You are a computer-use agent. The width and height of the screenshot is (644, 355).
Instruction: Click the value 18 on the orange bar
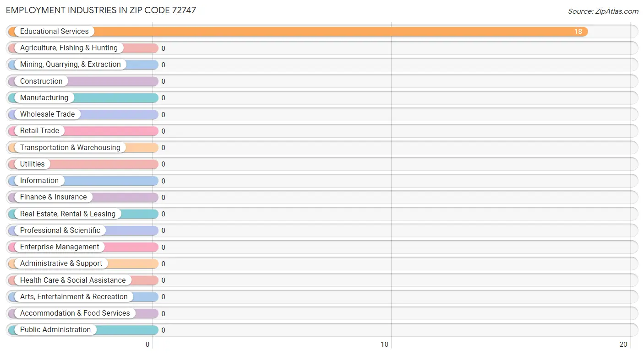pyautogui.click(x=578, y=32)
